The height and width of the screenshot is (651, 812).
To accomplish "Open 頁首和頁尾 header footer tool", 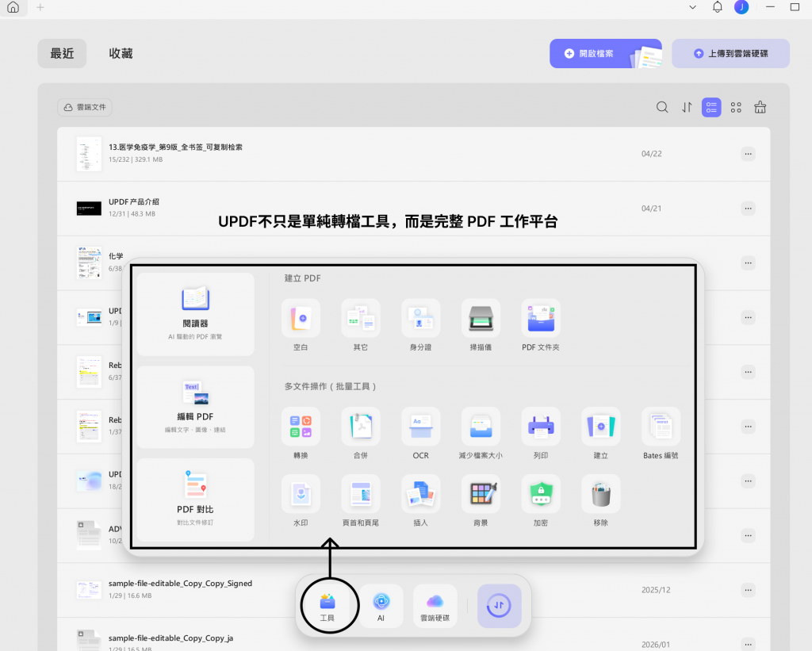I will 361,493.
